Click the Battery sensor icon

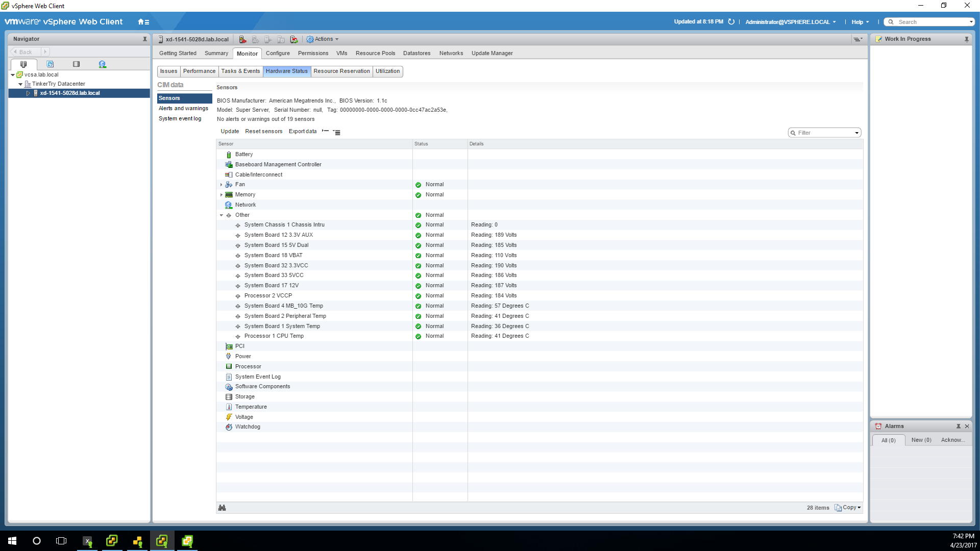(229, 155)
